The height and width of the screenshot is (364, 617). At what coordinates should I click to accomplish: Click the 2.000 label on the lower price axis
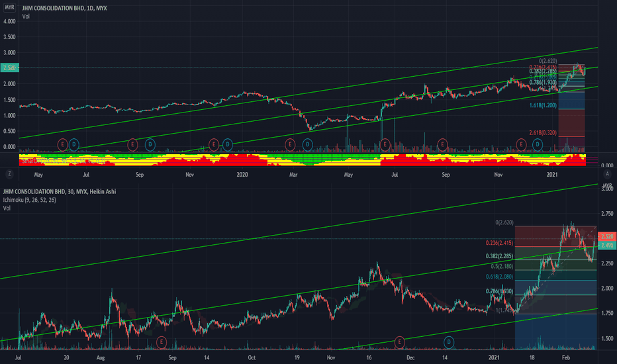(607, 289)
